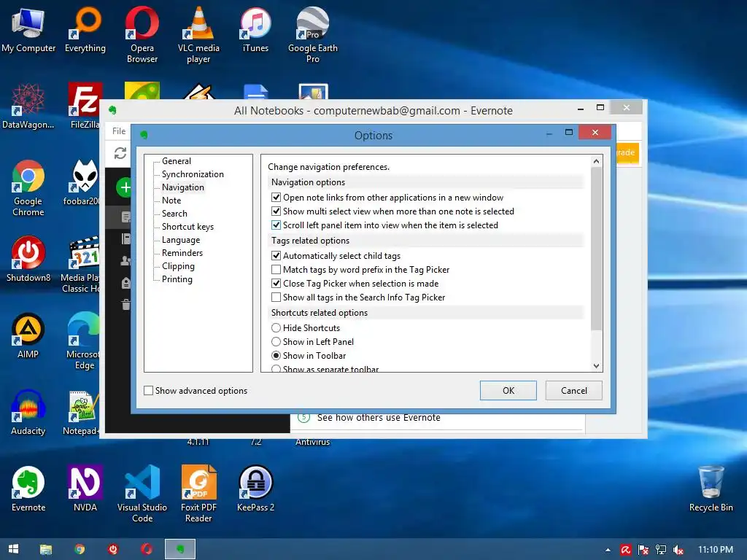Switch to Evernote in the taskbar
747x560 pixels.
180,549
